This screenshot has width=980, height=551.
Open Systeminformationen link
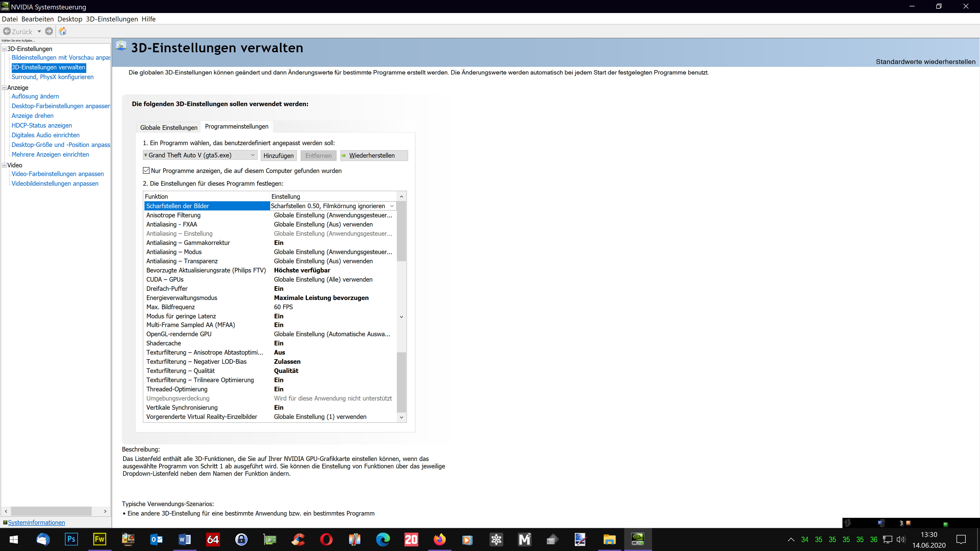pyautogui.click(x=36, y=522)
